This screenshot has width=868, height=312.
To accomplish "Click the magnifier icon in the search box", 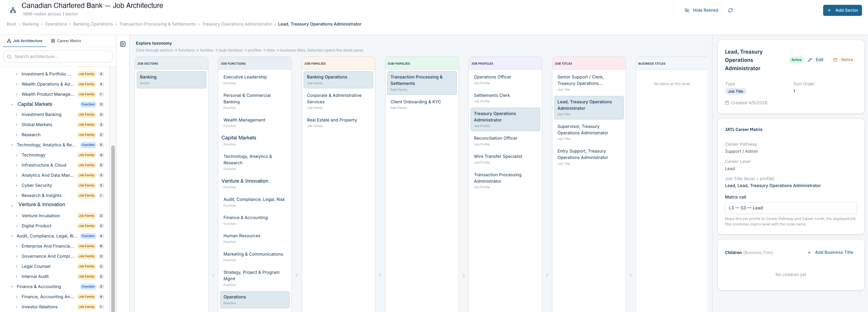I will [9, 57].
